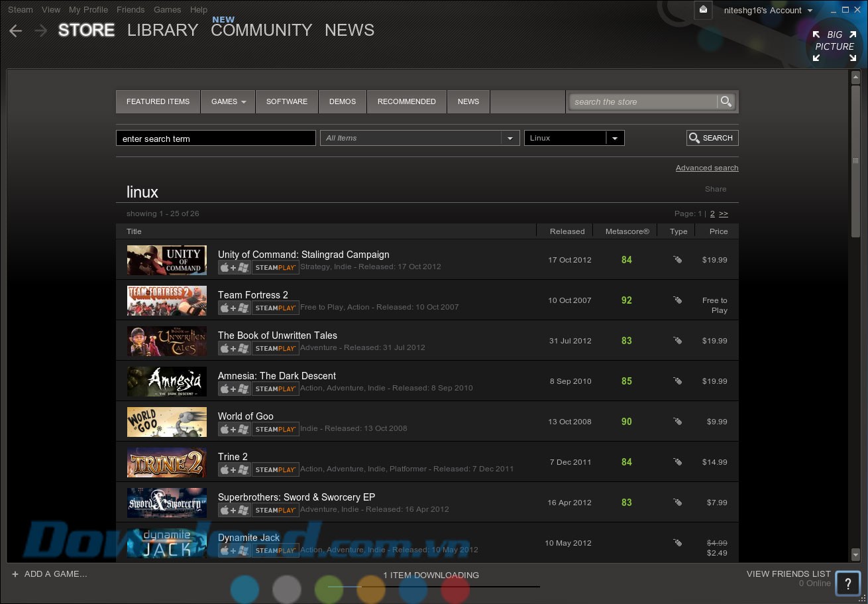Viewport: 868px width, 604px height.
Task: Expand the All Items category dropdown
Action: point(510,138)
